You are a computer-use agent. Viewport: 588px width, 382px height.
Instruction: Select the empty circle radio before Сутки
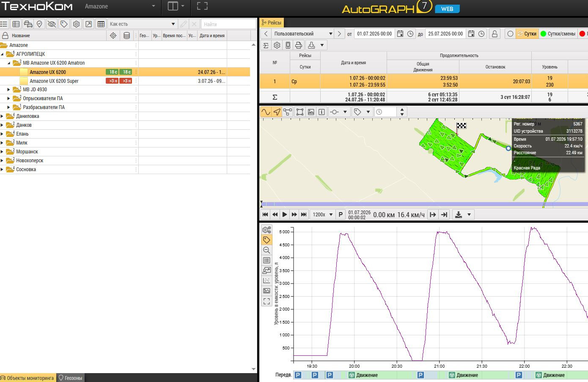(510, 34)
